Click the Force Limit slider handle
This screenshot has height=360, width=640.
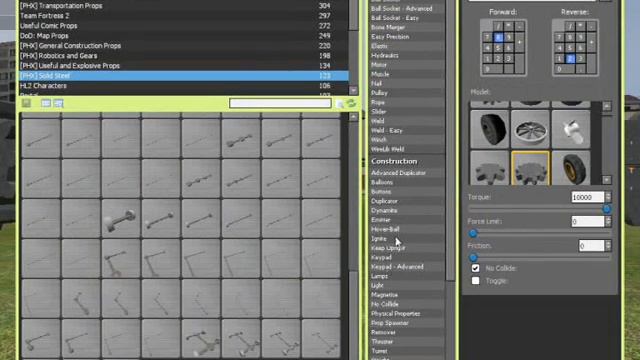click(473, 233)
